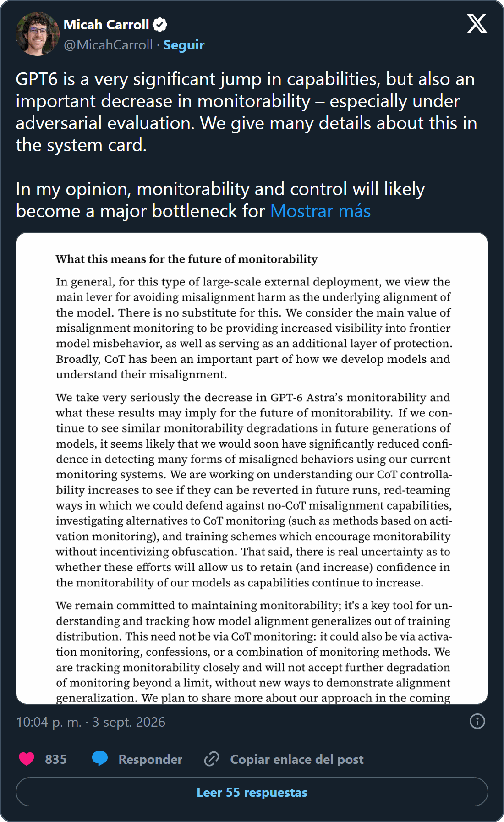Open Micah Carroll's profile picture

click(37, 34)
